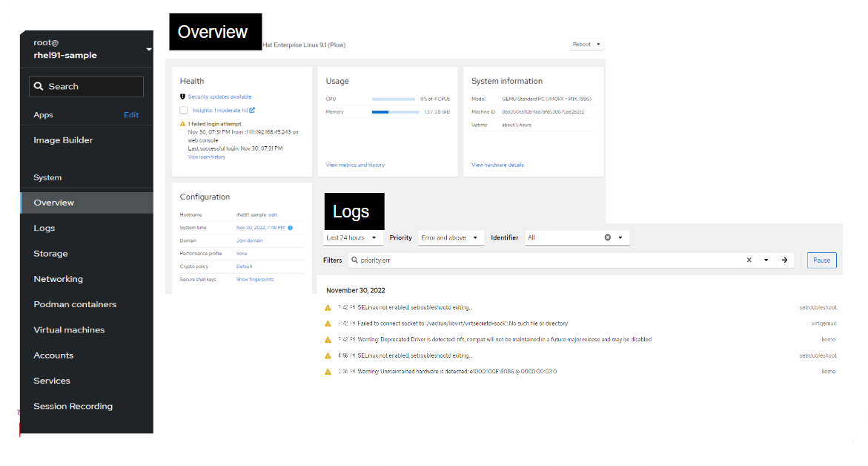Click the Crypto policy Default link
The height and width of the screenshot is (466, 868).
coord(244,266)
